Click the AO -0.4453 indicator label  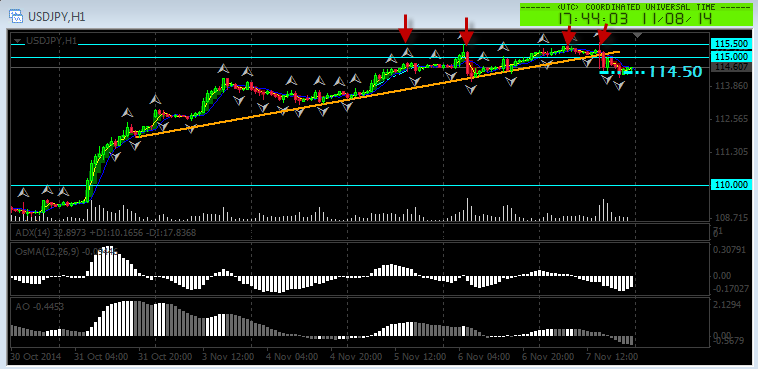tap(40, 306)
